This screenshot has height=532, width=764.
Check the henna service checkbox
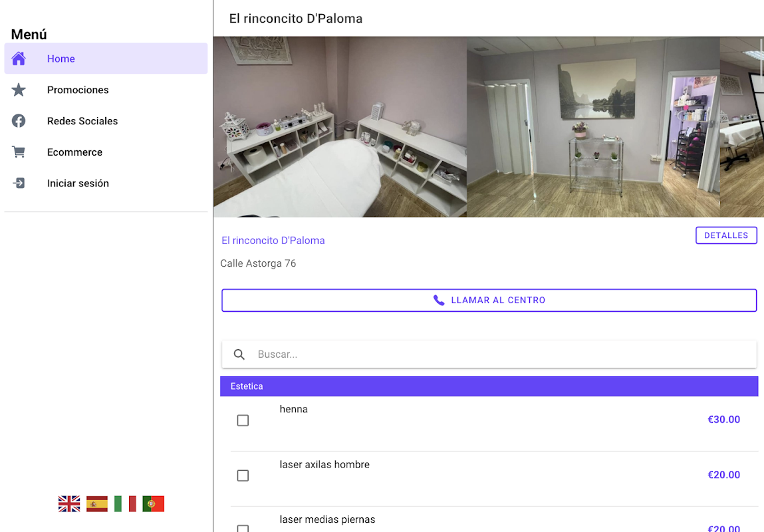[x=243, y=420]
